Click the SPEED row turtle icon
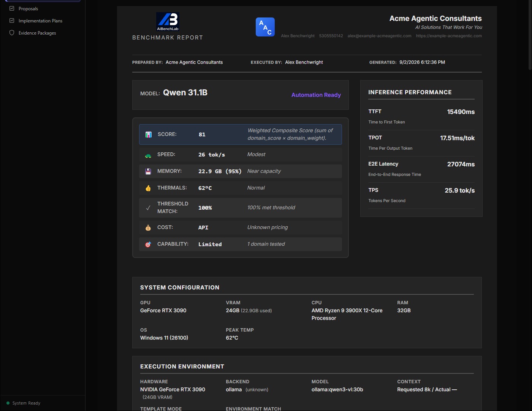 [148, 155]
